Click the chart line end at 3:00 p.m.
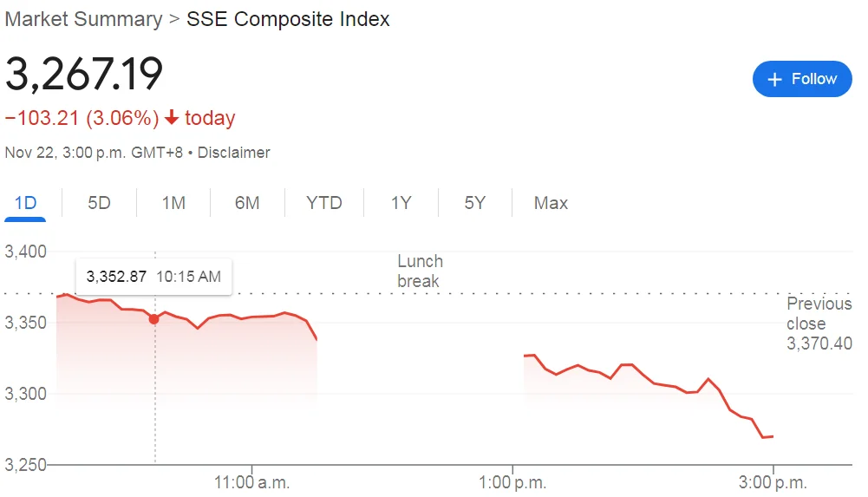The height and width of the screenshot is (497, 868). 773,436
